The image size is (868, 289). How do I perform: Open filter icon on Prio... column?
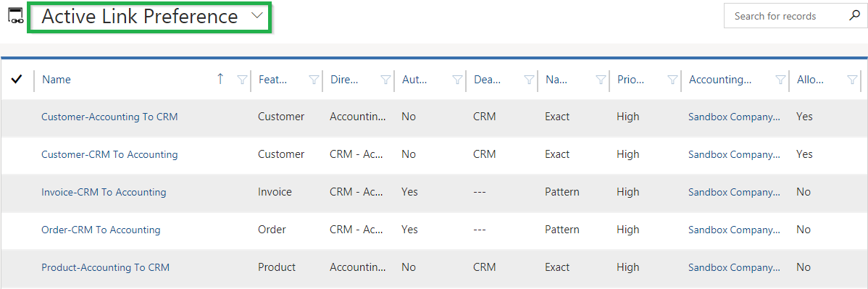[672, 80]
